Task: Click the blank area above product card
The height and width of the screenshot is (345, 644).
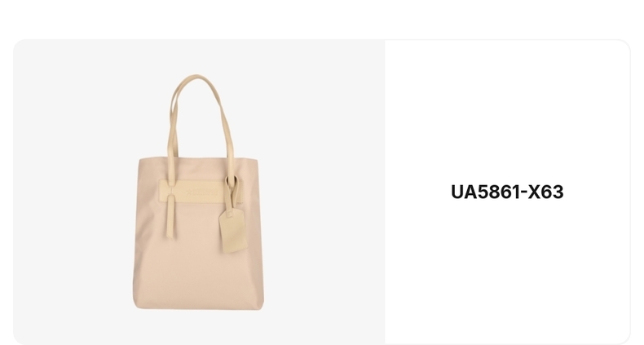Action: [x=322, y=19]
